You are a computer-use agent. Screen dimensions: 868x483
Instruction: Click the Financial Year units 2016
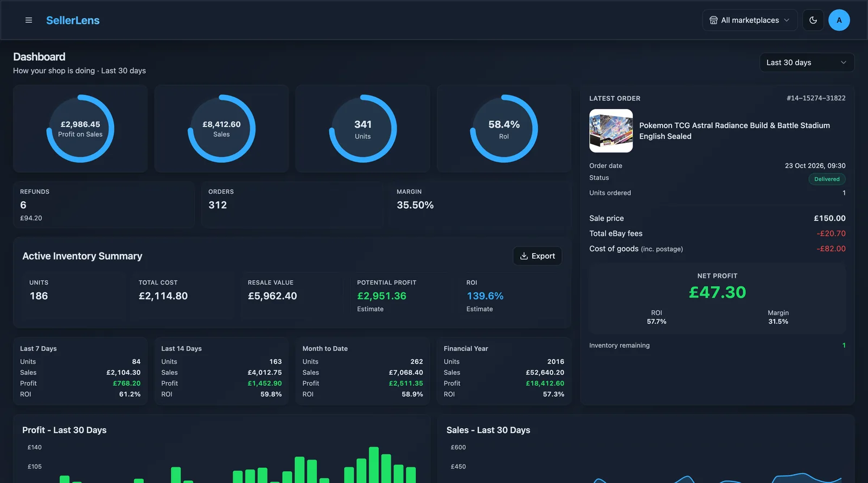tap(556, 361)
